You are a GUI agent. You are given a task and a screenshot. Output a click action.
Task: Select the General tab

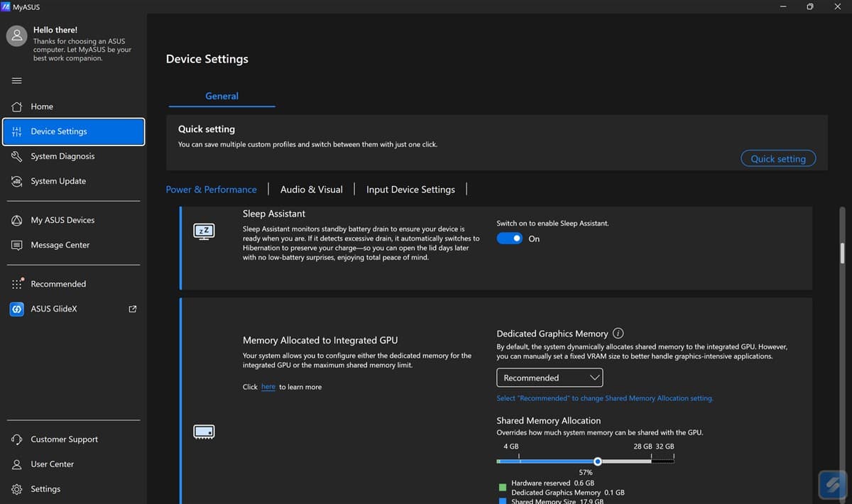(x=222, y=96)
